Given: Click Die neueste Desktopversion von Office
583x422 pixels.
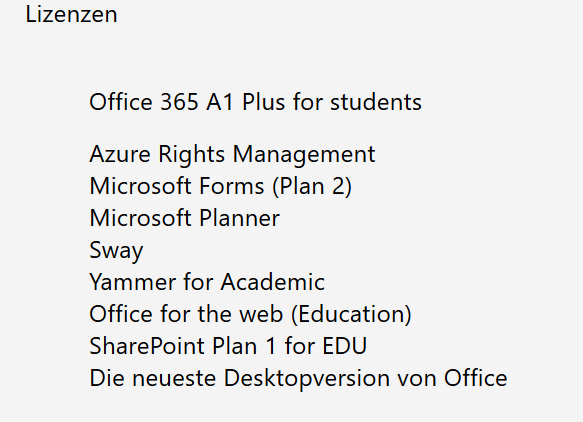Looking at the screenshot, I should pyautogui.click(x=298, y=378).
